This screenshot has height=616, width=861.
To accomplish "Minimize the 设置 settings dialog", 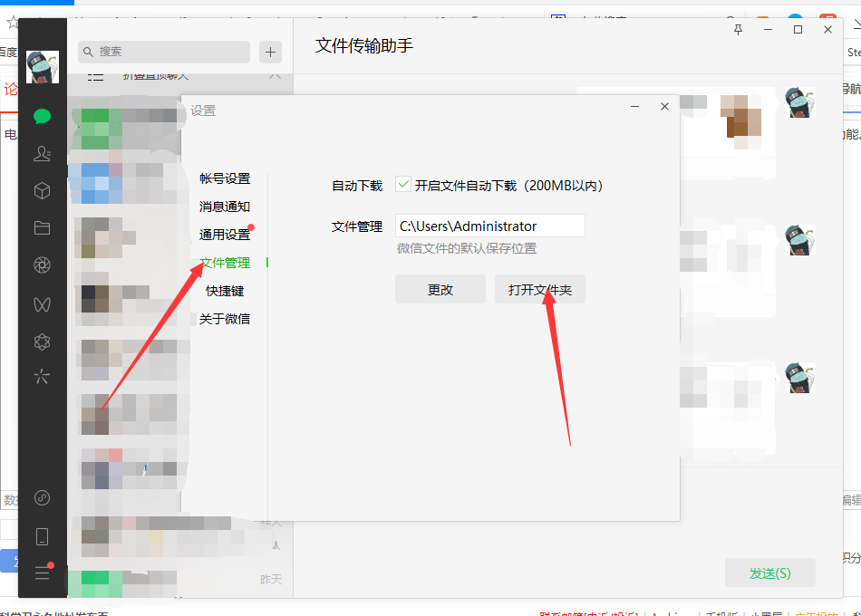I will [634, 107].
